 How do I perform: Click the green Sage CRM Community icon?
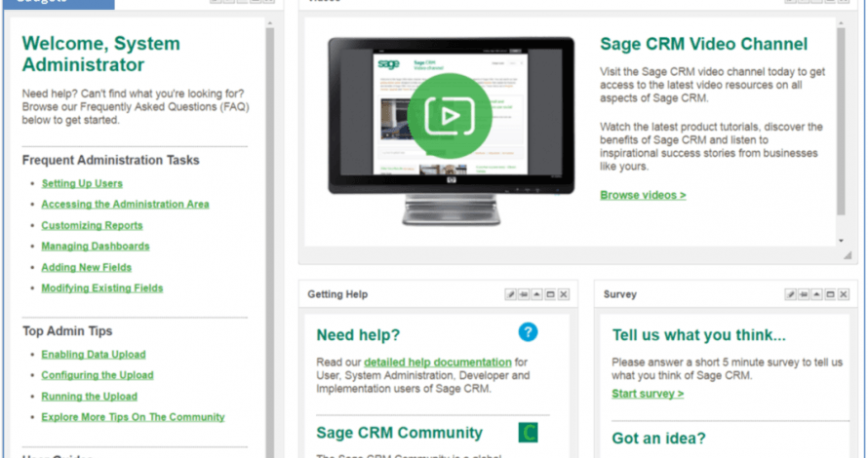tap(528, 433)
